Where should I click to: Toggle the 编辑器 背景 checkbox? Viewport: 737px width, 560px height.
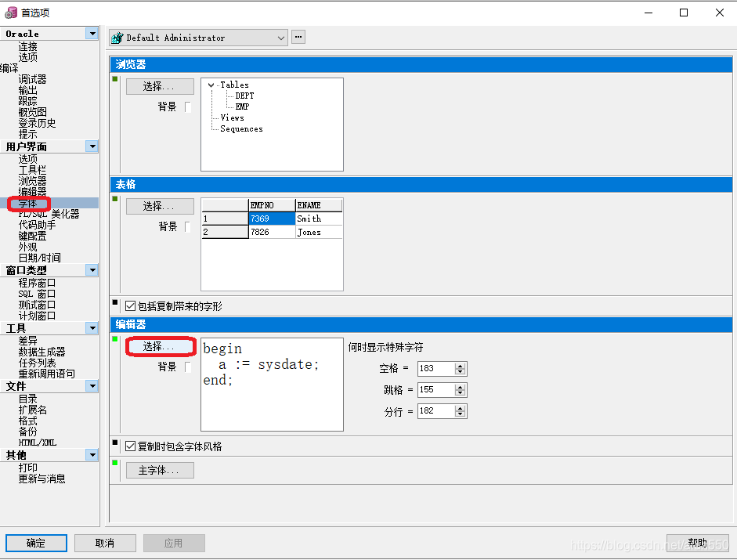pos(188,367)
